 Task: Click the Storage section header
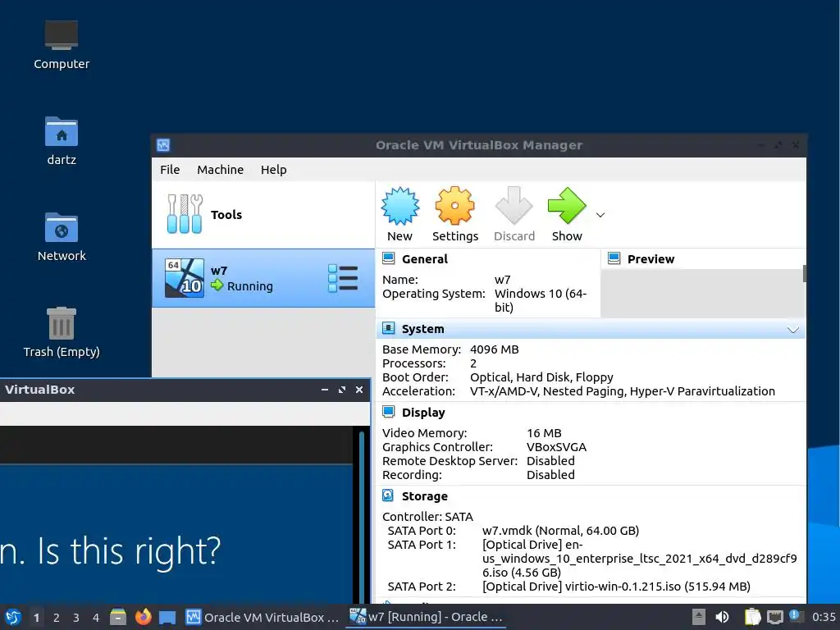pyautogui.click(x=424, y=496)
